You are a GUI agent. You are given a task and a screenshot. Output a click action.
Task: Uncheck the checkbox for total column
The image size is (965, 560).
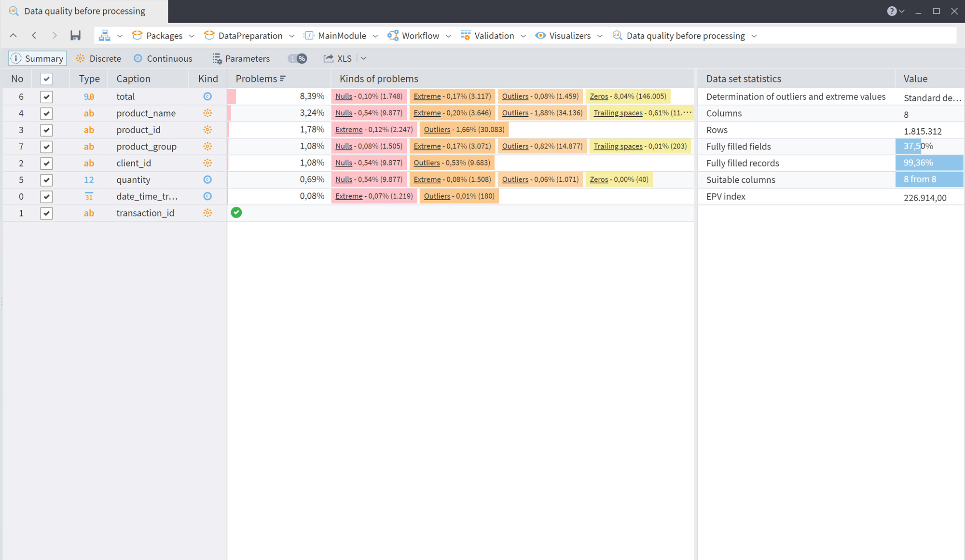click(x=46, y=97)
